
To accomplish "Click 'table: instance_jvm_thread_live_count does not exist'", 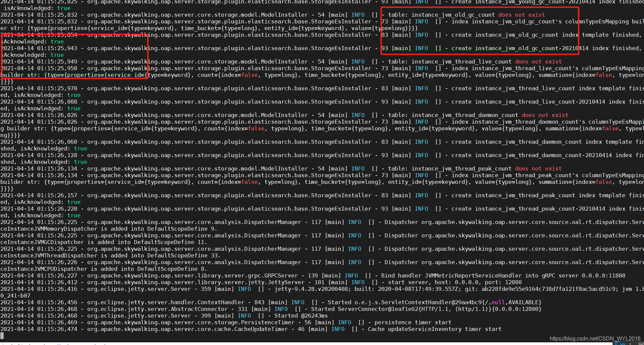I will click(475, 62).
